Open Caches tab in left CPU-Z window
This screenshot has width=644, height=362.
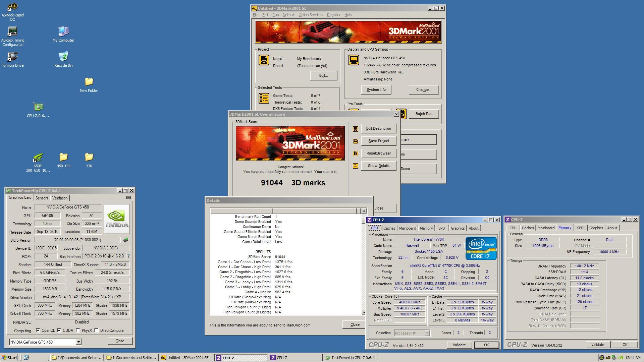(x=389, y=228)
